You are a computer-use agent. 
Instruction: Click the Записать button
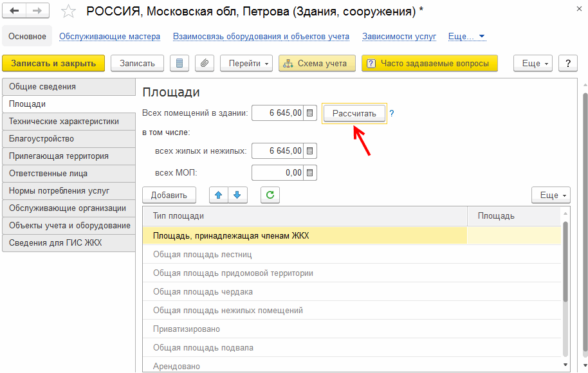137,64
